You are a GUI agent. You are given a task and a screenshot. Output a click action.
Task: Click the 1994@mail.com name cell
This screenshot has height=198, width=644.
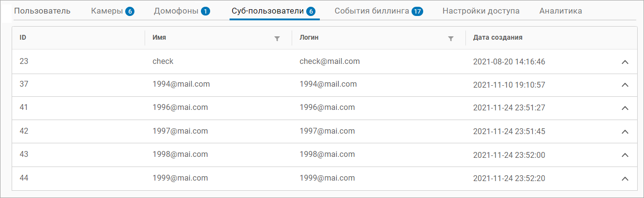(x=181, y=84)
